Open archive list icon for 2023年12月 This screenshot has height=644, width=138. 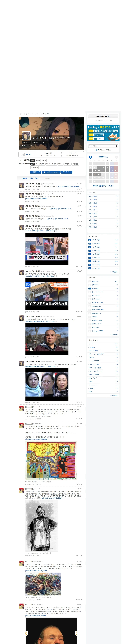coord(90,265)
